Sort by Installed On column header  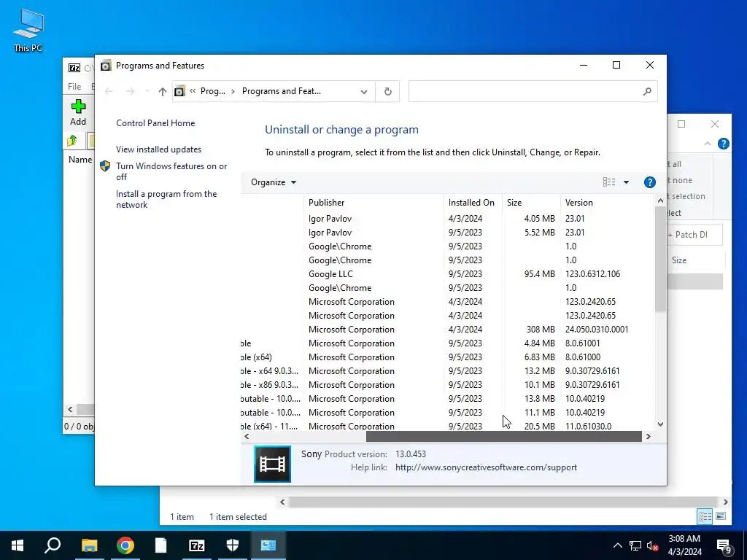click(473, 203)
